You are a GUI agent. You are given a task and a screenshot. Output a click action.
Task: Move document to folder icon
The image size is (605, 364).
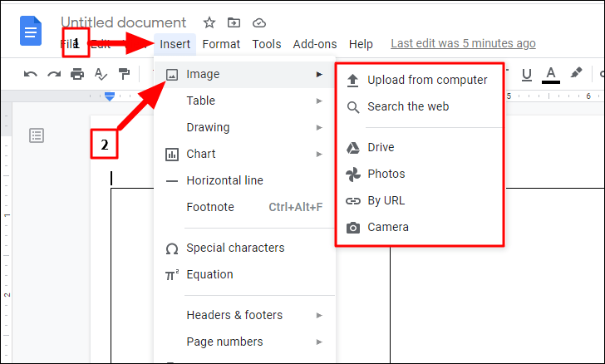click(234, 22)
